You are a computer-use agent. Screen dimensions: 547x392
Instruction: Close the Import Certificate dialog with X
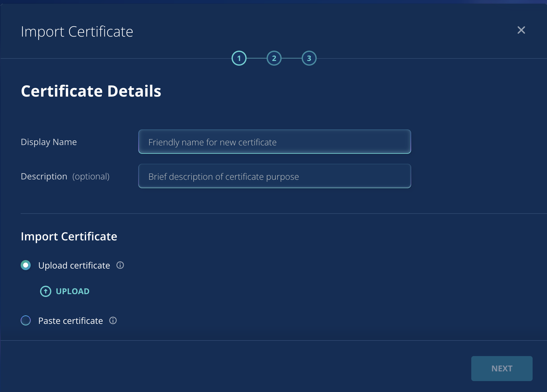[521, 30]
